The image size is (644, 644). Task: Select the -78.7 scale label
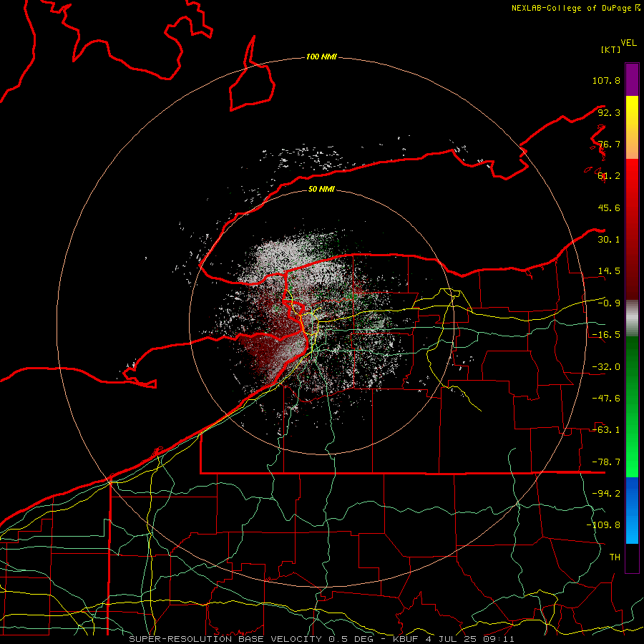[x=606, y=462]
